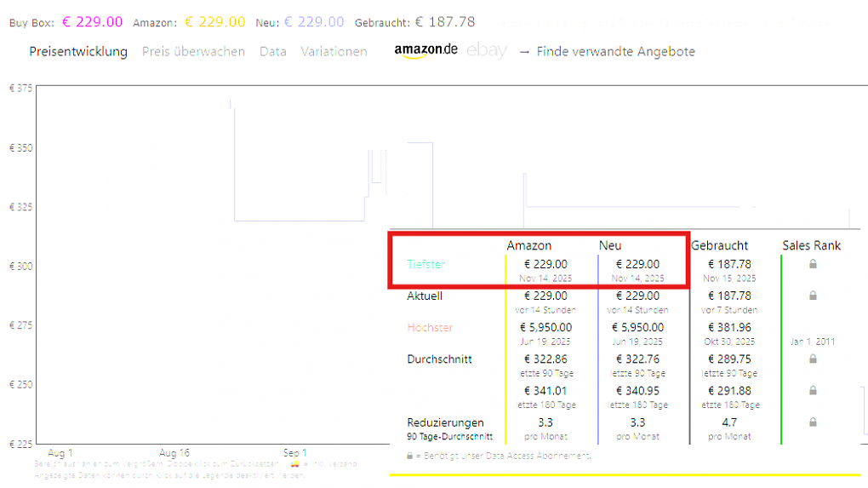Open the Data tab
The height and width of the screenshot is (488, 868).
[273, 51]
